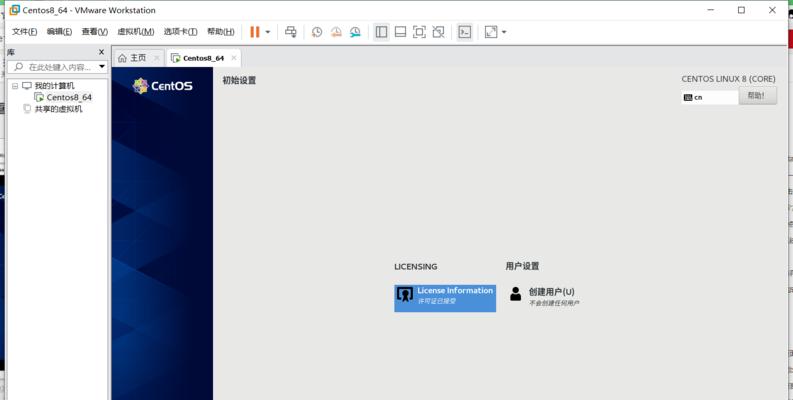This screenshot has width=793, height=400.
Task: Select Centos8_64 in library tree
Action: pos(69,97)
